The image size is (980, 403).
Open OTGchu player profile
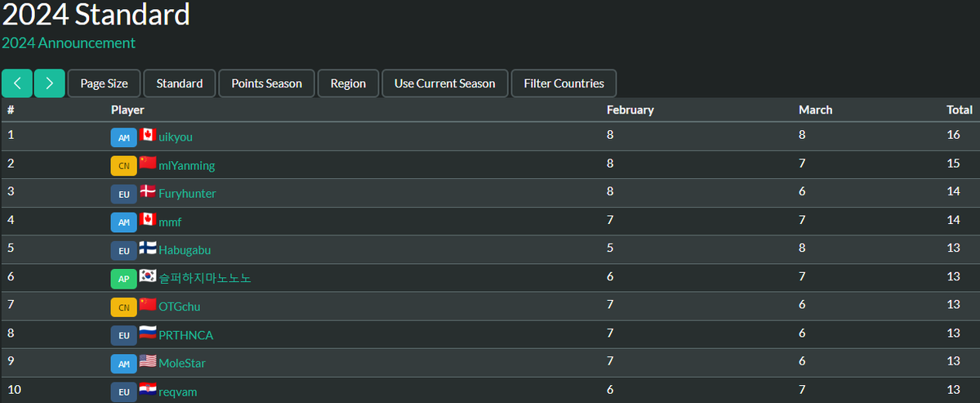click(x=179, y=307)
